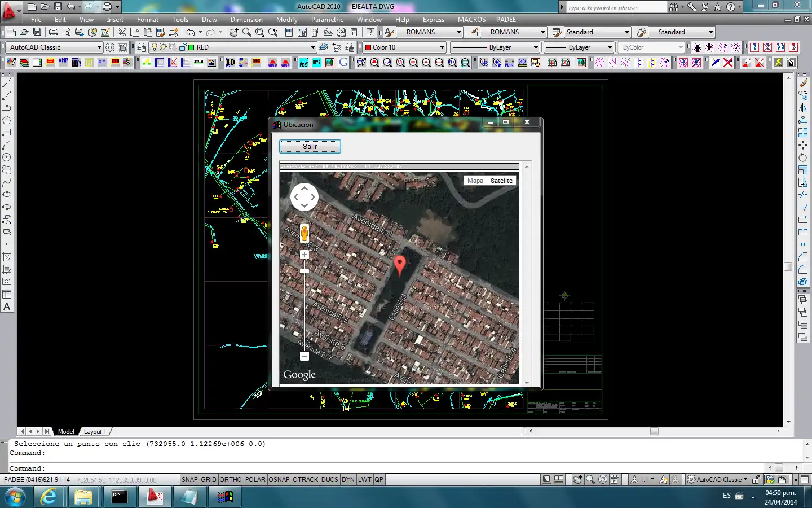Click the Workspace Settings gear icon
This screenshot has height=508, width=812.
(110, 47)
